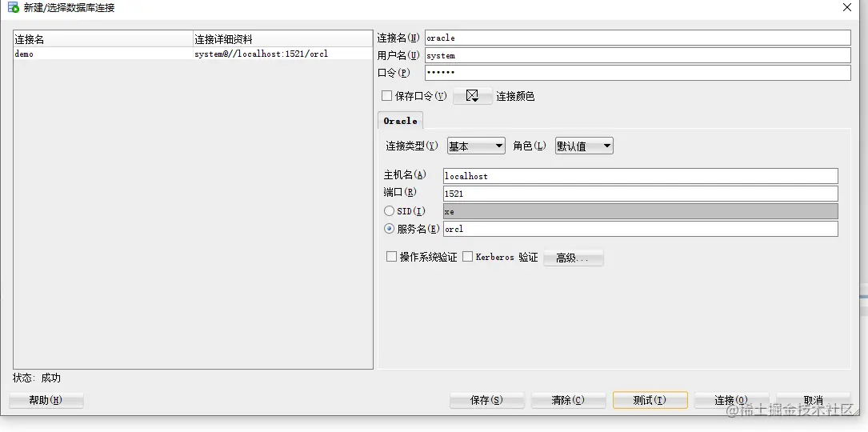Open the 高级... settings button
The height and width of the screenshot is (432, 868).
click(574, 258)
